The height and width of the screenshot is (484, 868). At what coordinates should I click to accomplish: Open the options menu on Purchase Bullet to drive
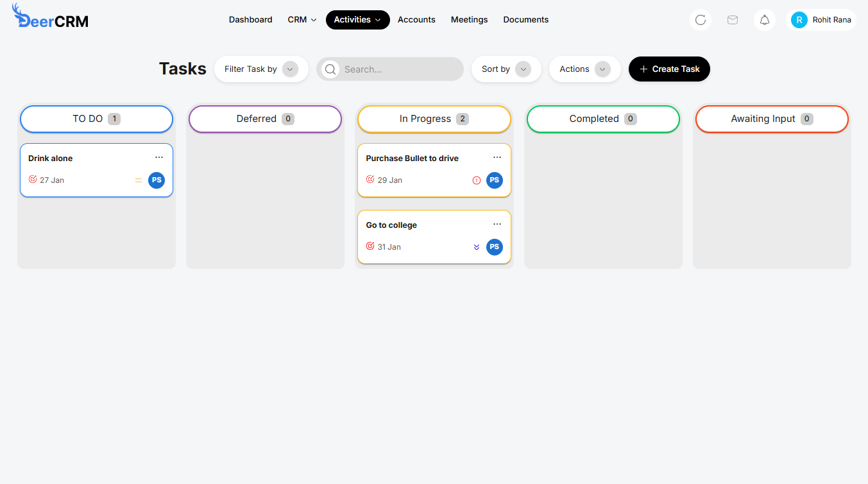pyautogui.click(x=497, y=157)
